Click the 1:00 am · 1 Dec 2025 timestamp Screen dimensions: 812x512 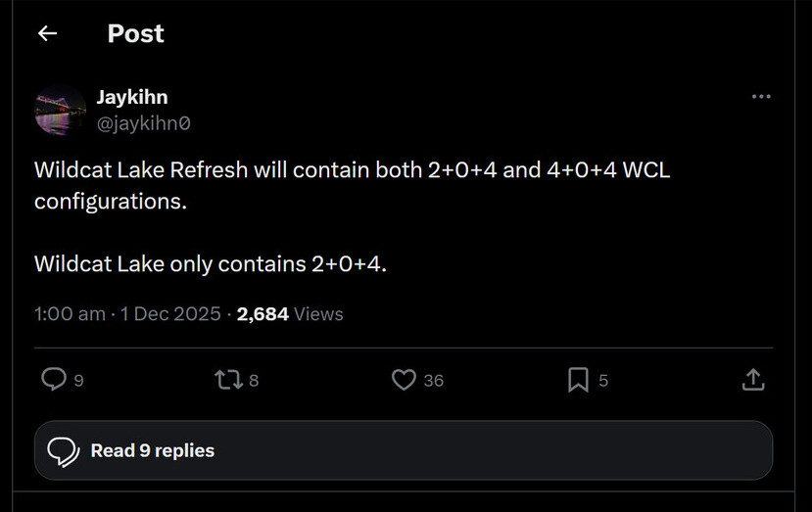point(126,314)
